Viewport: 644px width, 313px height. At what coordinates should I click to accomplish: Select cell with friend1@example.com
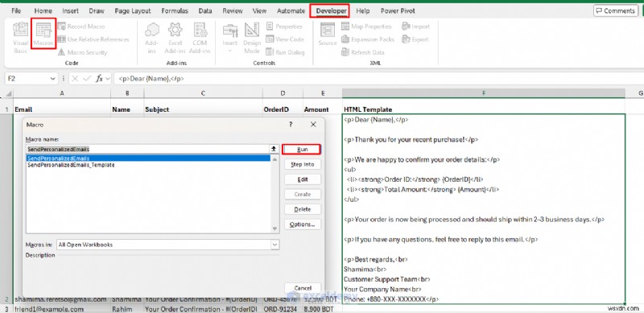pyautogui.click(x=62, y=309)
